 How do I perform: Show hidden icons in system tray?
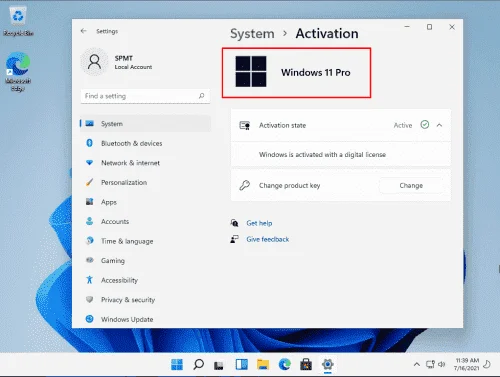(x=417, y=364)
